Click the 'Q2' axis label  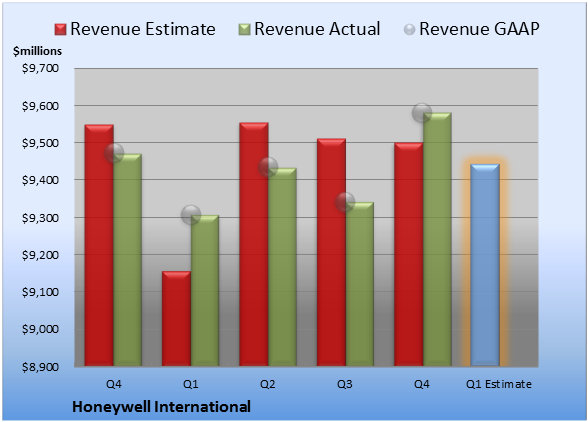point(268,384)
